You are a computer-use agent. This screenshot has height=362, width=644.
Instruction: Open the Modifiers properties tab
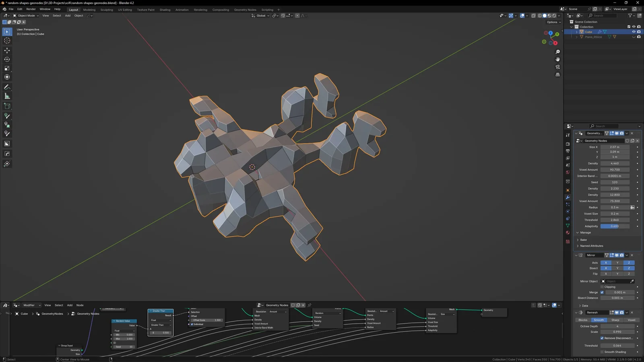pyautogui.click(x=568, y=197)
